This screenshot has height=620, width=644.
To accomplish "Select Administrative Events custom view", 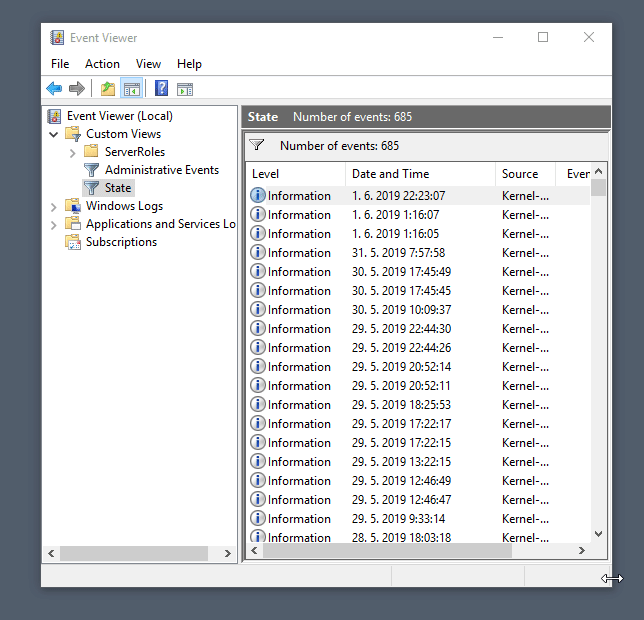I will 162,170.
